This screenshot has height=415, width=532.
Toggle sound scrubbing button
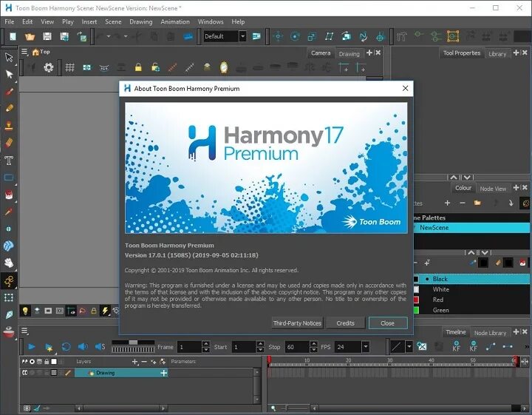100,347
